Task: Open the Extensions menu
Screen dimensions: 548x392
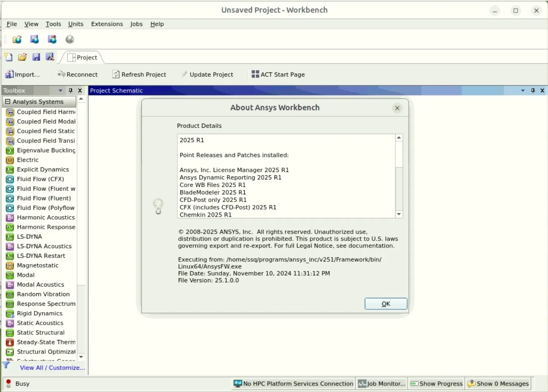Action: point(107,24)
